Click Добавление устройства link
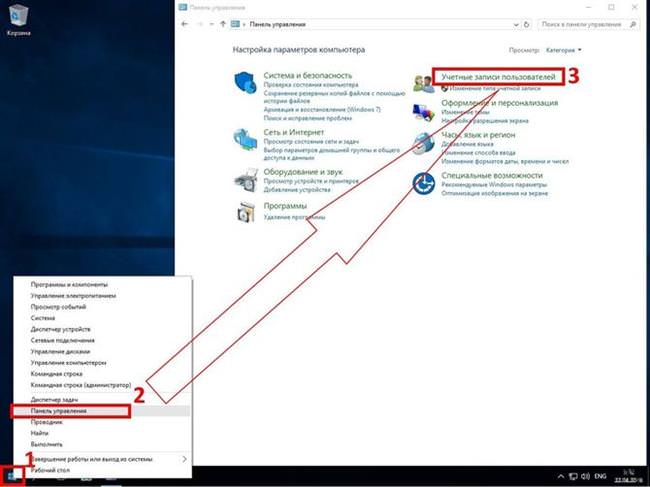650x487 pixels. point(297,190)
